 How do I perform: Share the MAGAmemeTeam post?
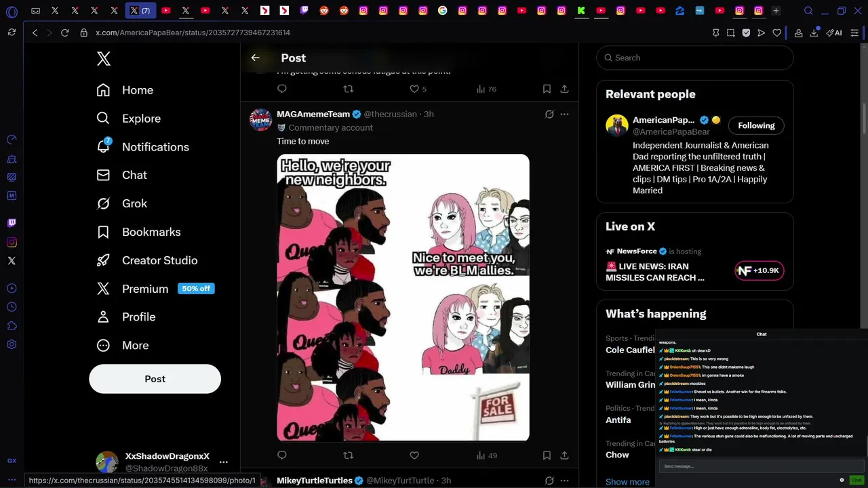pos(564,455)
